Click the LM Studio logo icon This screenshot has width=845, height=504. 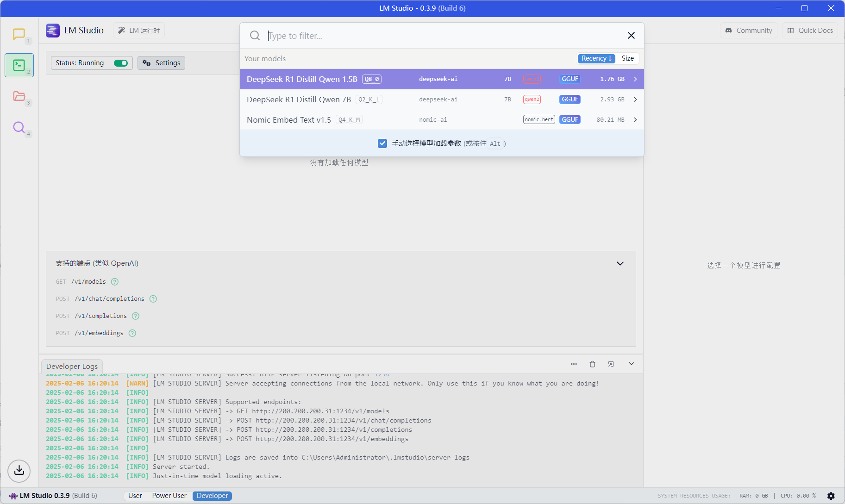tap(53, 31)
